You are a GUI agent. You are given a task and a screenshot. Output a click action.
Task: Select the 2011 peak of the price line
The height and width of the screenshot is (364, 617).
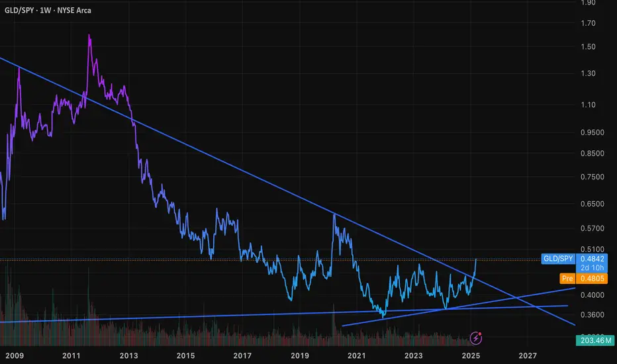pos(89,36)
